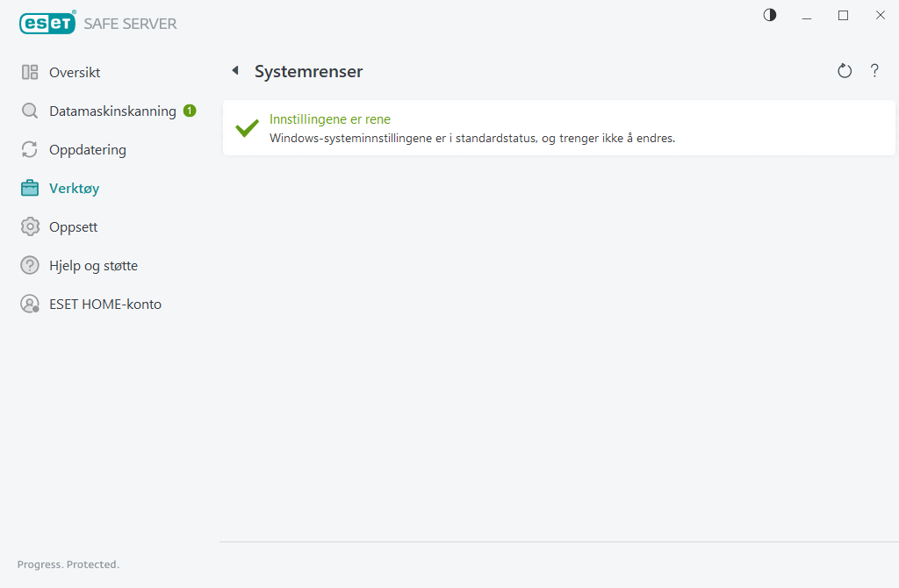Open ESET HOME-konto page
This screenshot has width=899, height=588.
click(x=105, y=305)
